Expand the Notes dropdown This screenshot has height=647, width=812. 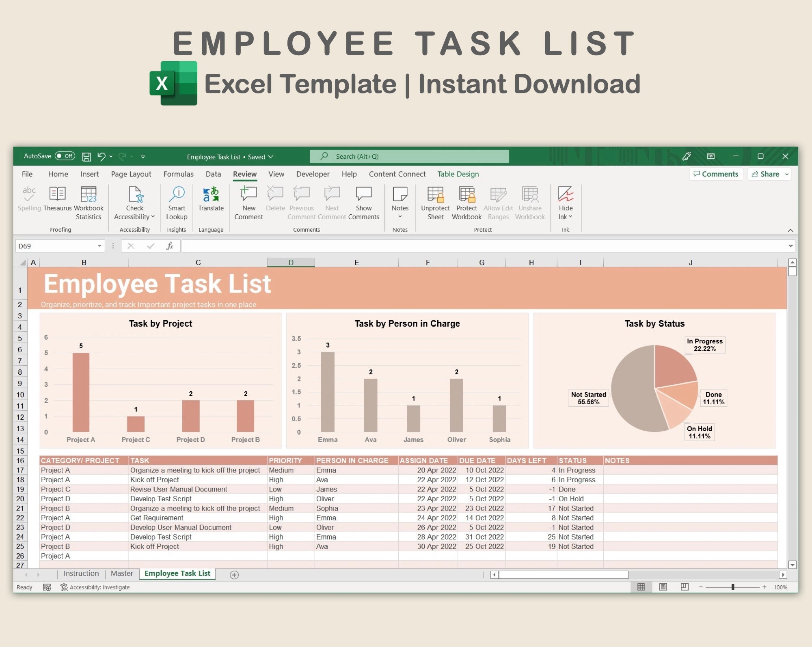click(400, 216)
